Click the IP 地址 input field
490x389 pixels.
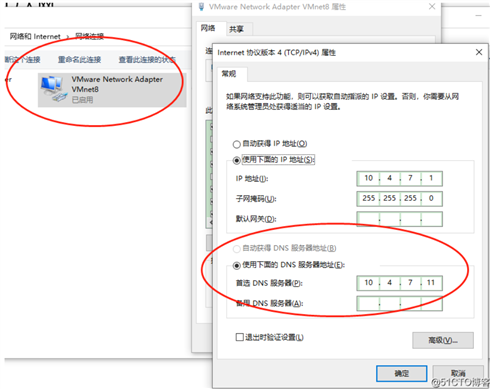(x=399, y=179)
